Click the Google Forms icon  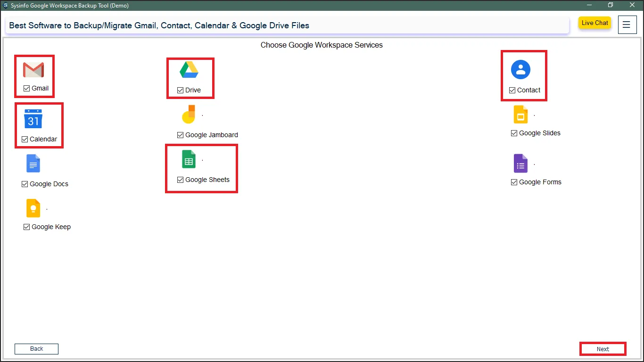click(520, 164)
